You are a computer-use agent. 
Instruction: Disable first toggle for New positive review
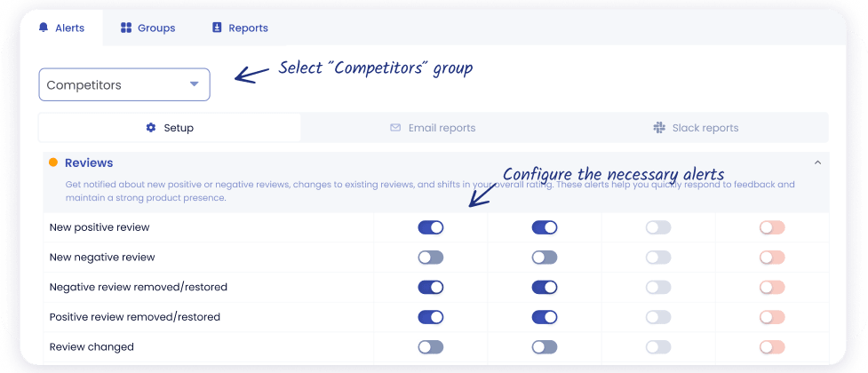pos(431,227)
